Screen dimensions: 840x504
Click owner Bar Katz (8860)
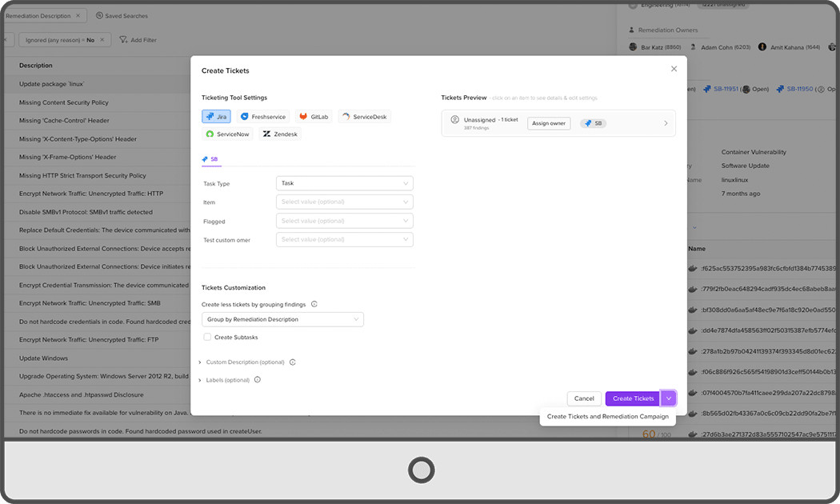click(x=654, y=47)
